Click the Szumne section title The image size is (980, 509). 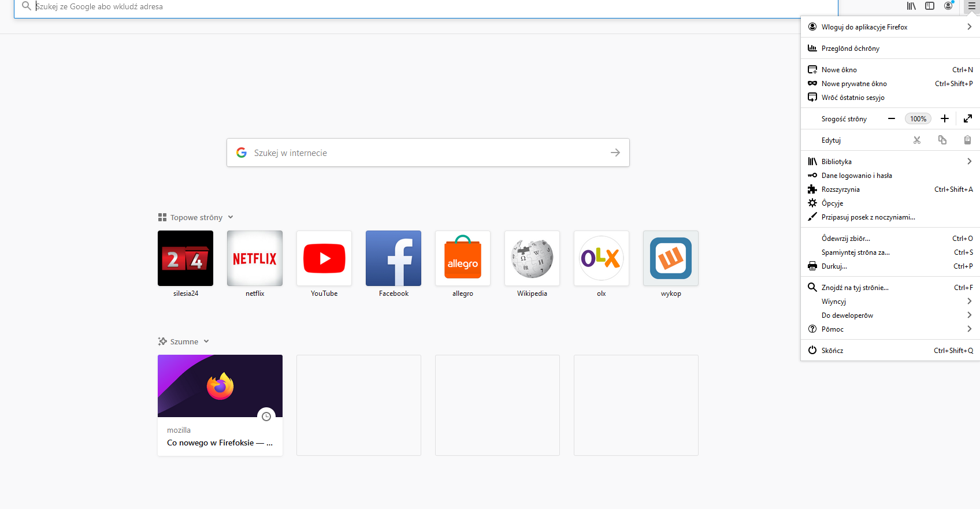pyautogui.click(x=184, y=341)
